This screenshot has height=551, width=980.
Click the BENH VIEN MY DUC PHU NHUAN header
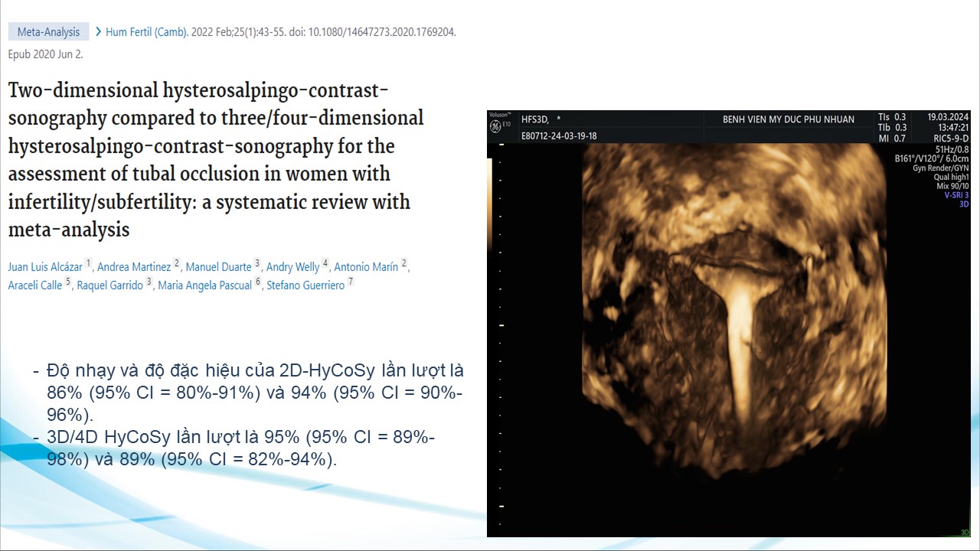click(788, 119)
